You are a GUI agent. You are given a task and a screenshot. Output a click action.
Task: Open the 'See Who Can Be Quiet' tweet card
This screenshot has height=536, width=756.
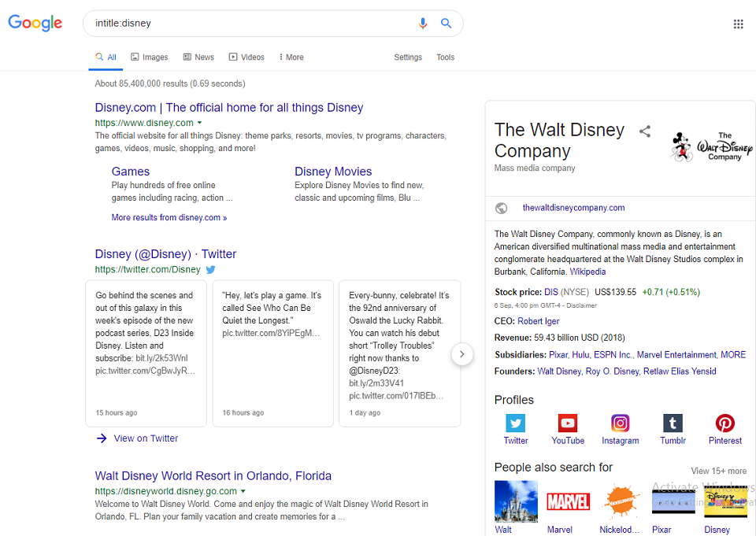(273, 353)
